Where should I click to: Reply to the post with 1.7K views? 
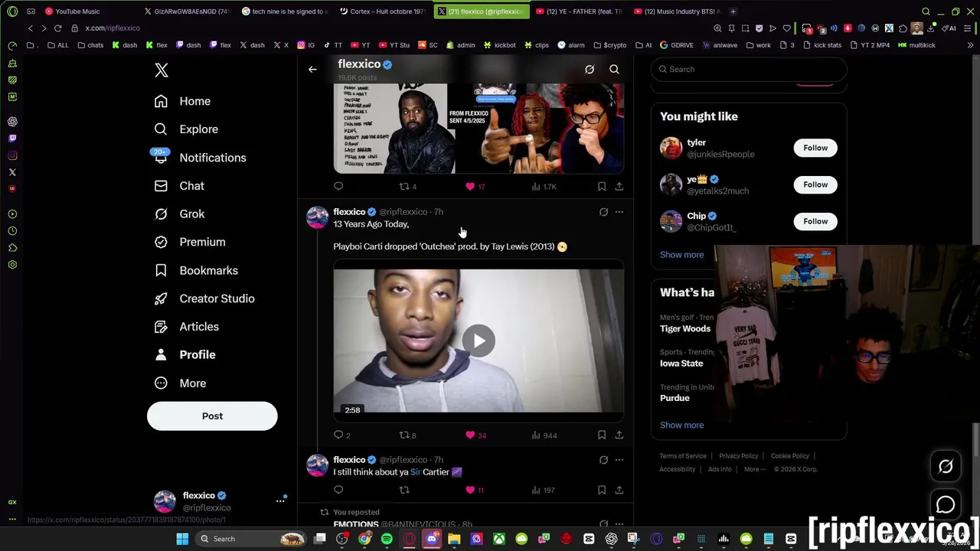click(338, 186)
